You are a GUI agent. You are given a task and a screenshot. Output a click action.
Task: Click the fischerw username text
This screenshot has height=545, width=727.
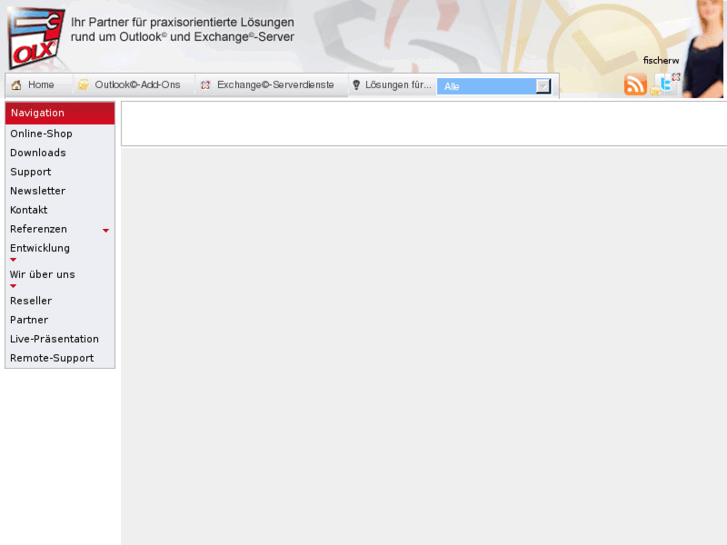661,60
